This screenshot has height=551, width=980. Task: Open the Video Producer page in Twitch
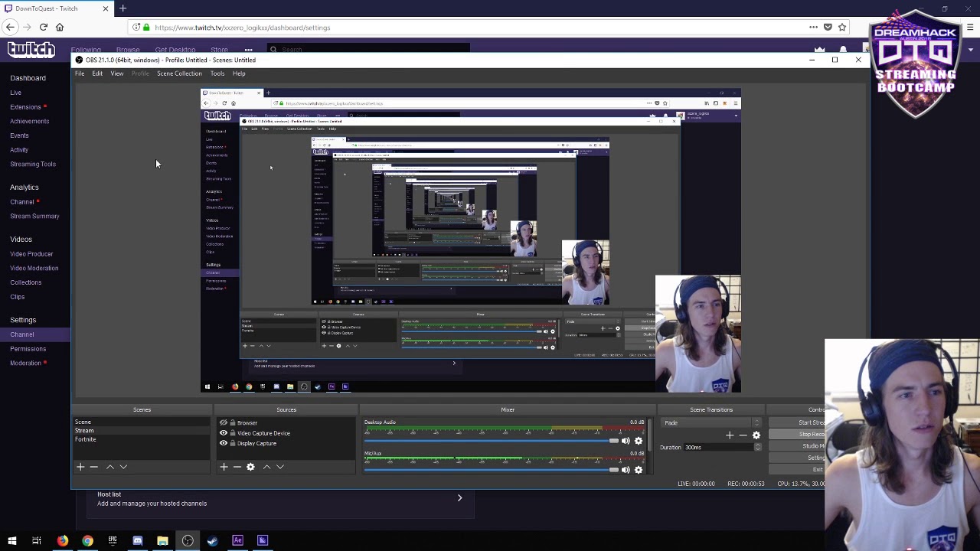point(31,254)
